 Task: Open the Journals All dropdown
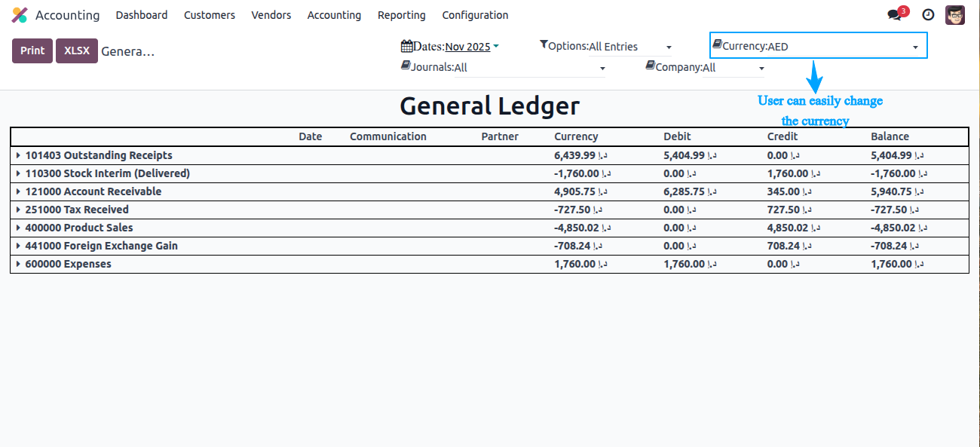tap(530, 68)
